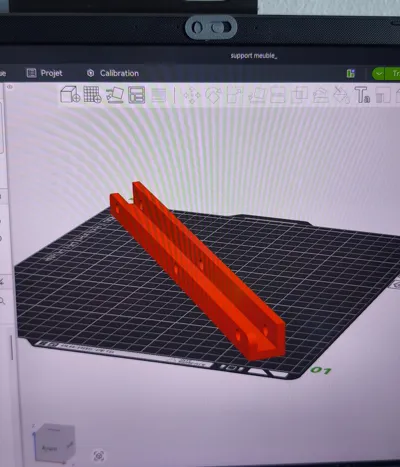Click the Avant face of view cube
Screen dimensions: 400x467
pos(50,448)
